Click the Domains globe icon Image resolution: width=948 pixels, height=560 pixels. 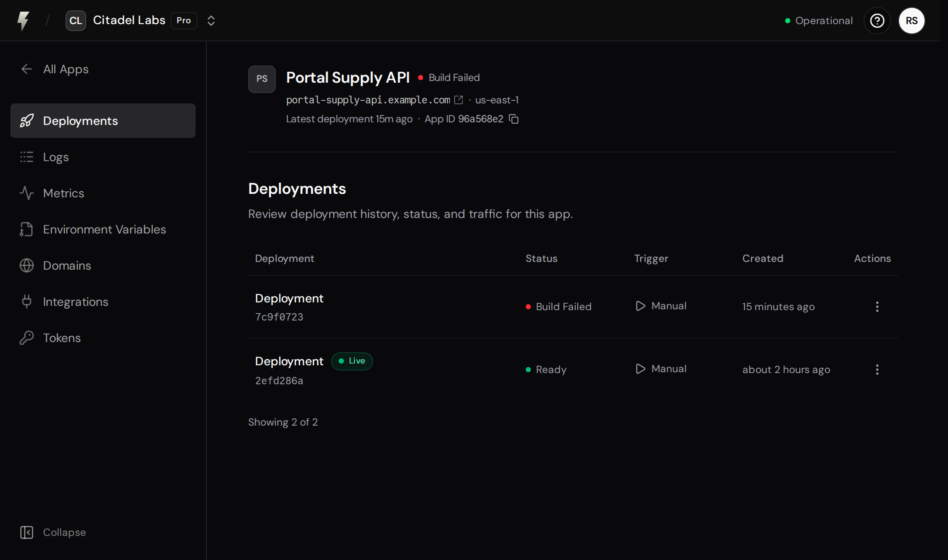pyautogui.click(x=27, y=265)
